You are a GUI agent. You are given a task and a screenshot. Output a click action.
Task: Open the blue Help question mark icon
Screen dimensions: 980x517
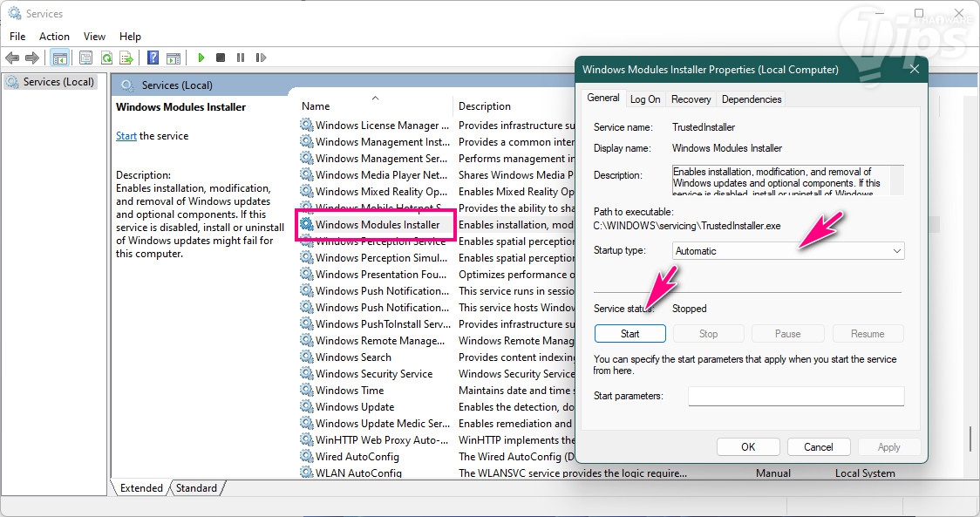click(153, 58)
